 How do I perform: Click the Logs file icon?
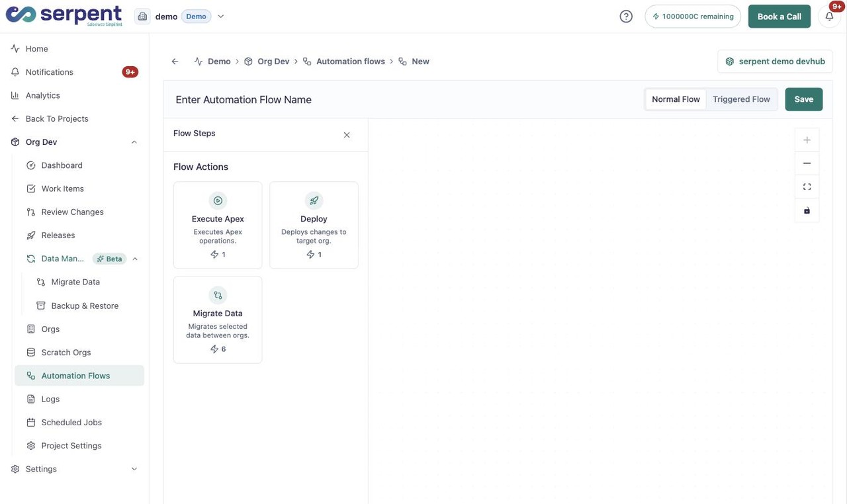point(30,399)
